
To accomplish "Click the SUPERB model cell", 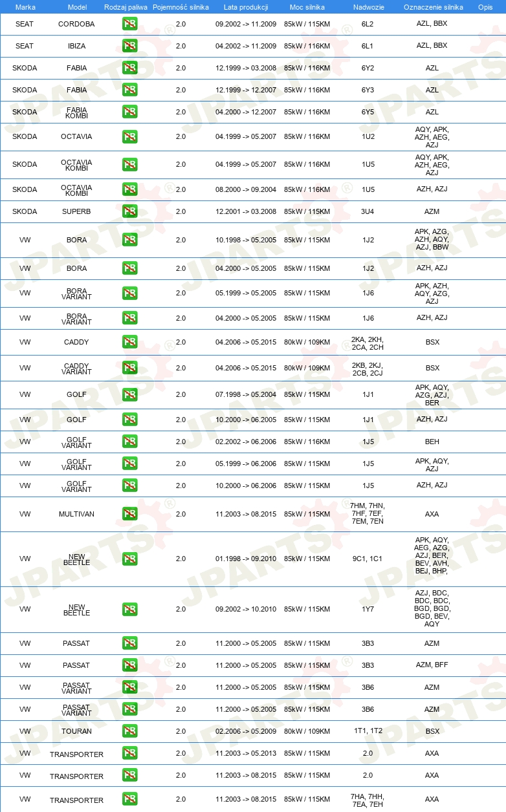I will point(76,211).
